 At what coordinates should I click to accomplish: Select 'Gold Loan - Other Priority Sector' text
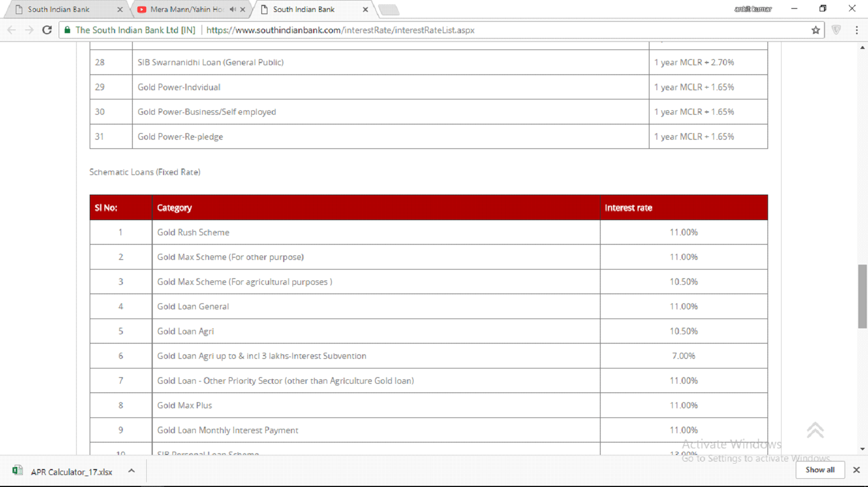point(285,380)
